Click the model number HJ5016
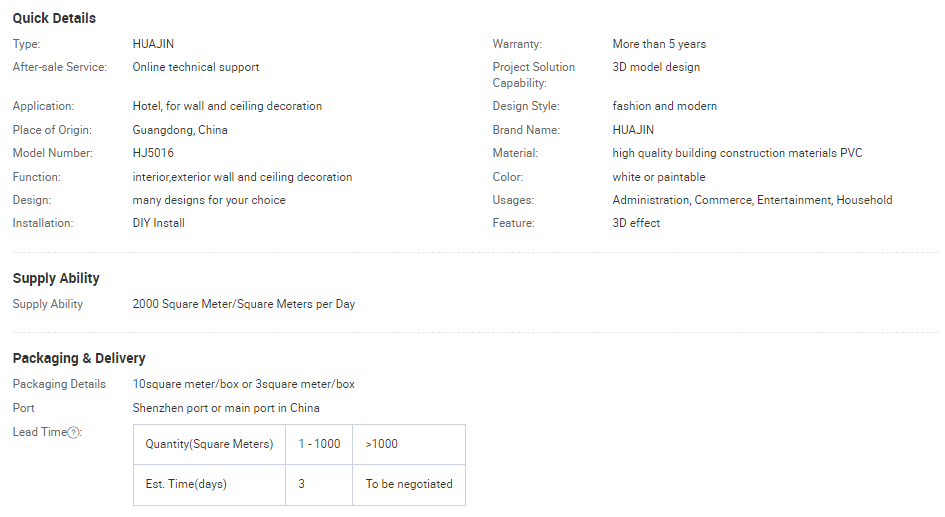The width and height of the screenshot is (945, 517). click(x=153, y=153)
